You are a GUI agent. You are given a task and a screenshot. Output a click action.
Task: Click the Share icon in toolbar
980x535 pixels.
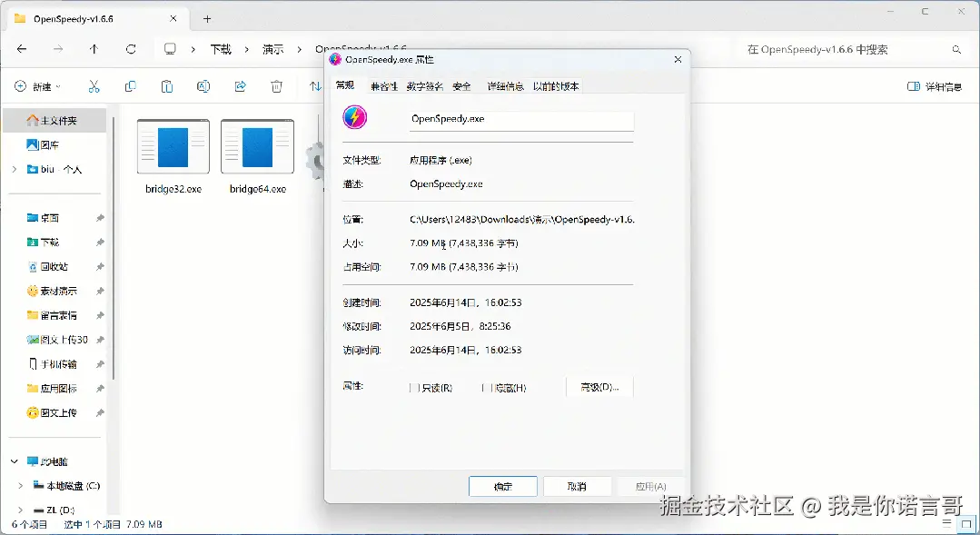[x=240, y=86]
